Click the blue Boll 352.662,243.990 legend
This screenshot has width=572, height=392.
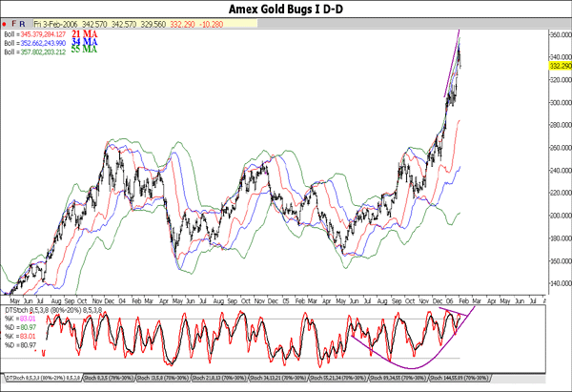click(x=35, y=43)
